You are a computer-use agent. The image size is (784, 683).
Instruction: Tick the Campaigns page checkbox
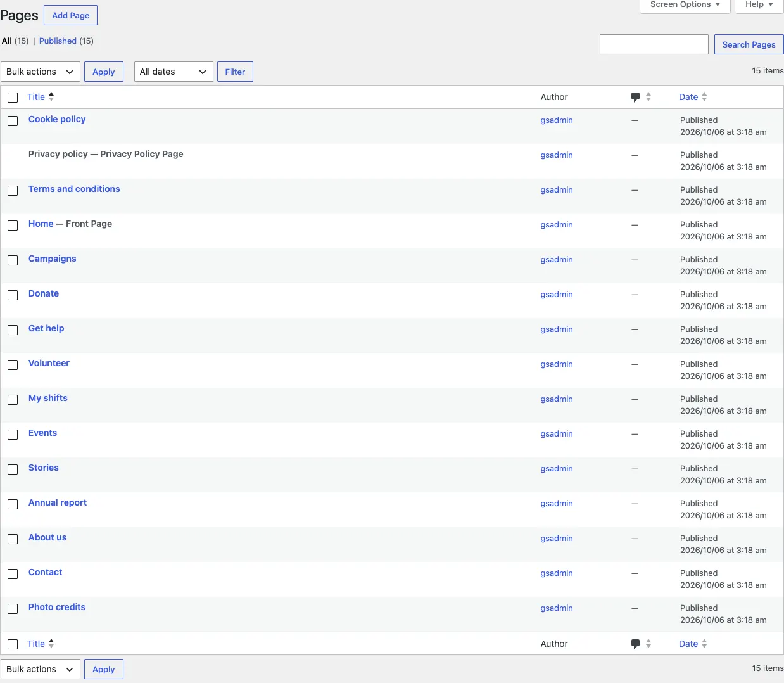point(13,260)
